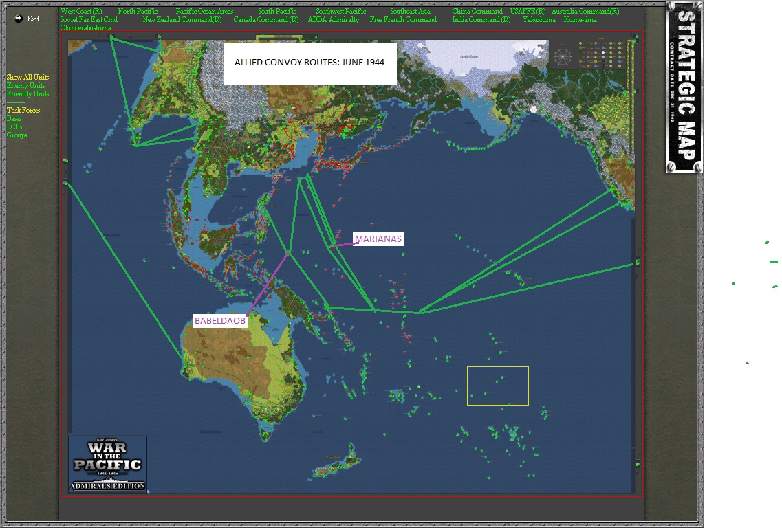Choose USAFFE (R) from the top list
This screenshot has height=532, width=782.
click(x=528, y=11)
